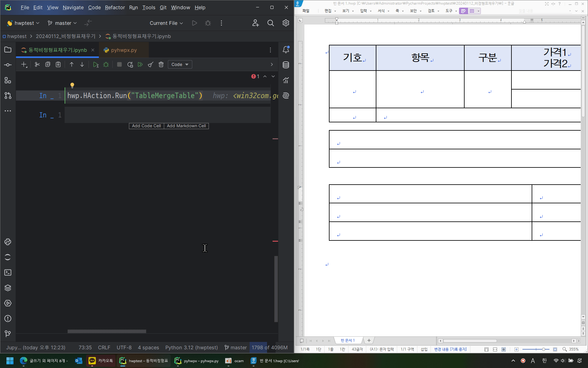
Task: Toggle the Problems tool window
Action: pyautogui.click(x=8, y=318)
